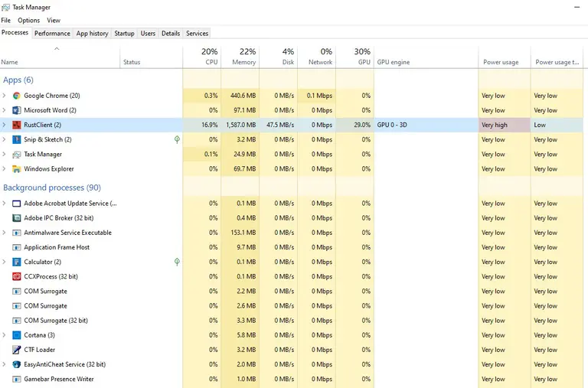588x388 pixels.
Task: Click the Cortana process icon
Action: [17, 335]
